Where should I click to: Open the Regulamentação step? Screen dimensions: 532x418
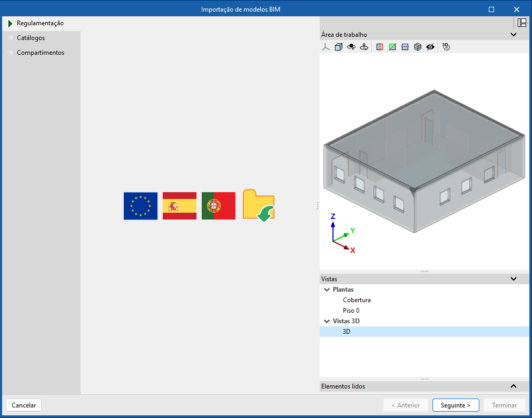[41, 23]
